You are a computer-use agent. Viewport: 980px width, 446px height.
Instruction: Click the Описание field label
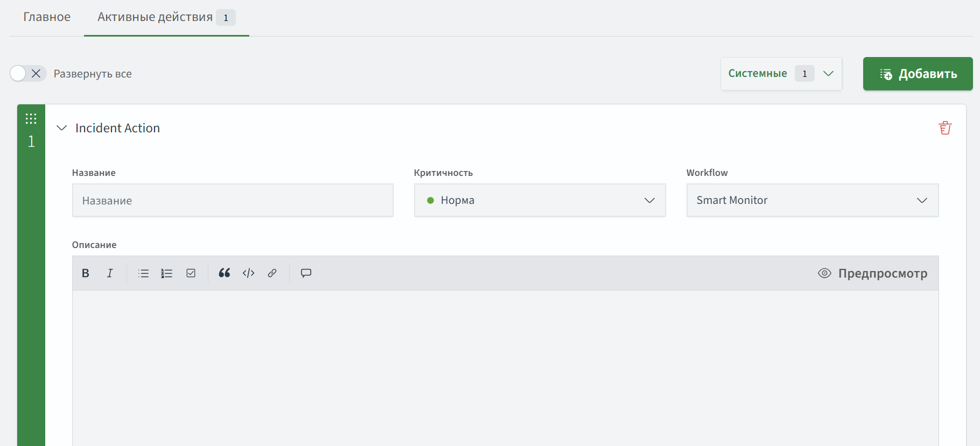click(x=94, y=245)
